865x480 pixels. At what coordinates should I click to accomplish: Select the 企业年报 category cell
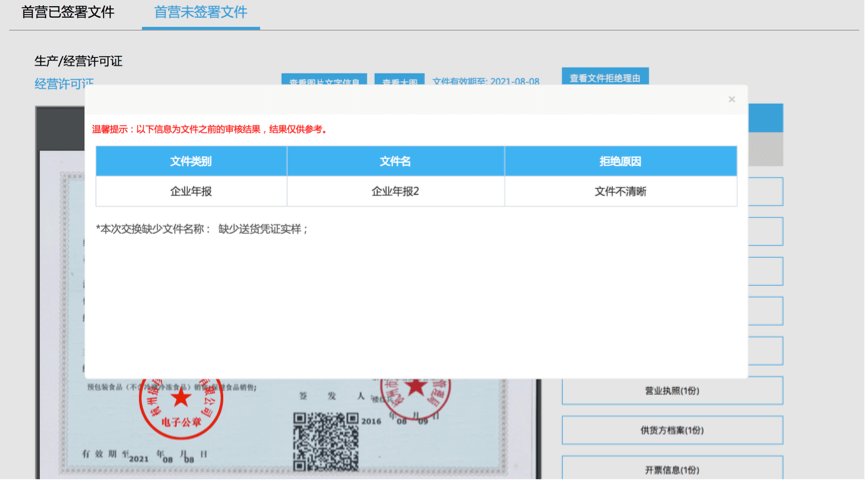191,191
